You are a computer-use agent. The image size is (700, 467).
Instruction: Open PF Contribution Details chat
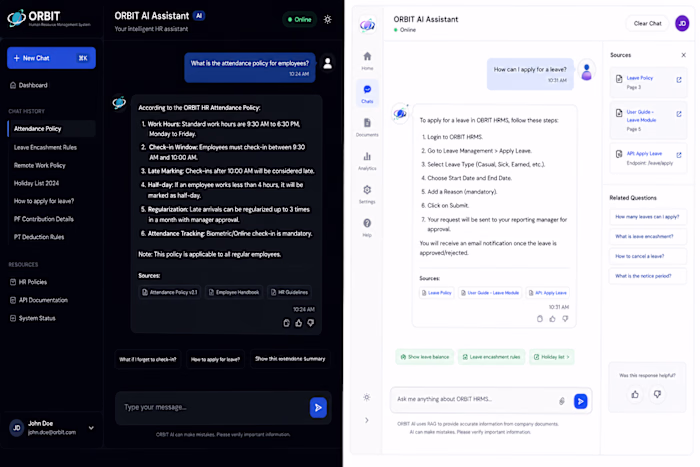[x=43, y=219]
